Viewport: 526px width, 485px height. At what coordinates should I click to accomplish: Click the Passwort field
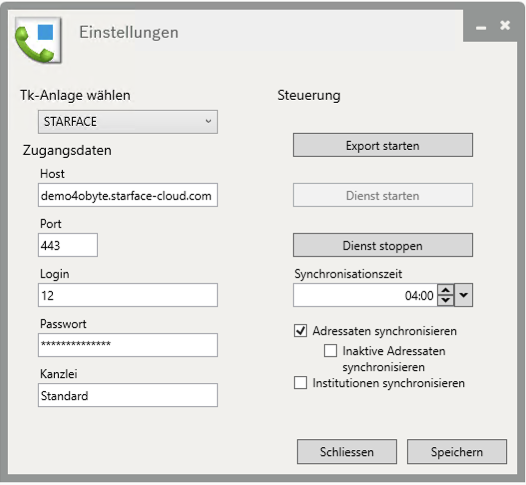coord(128,345)
